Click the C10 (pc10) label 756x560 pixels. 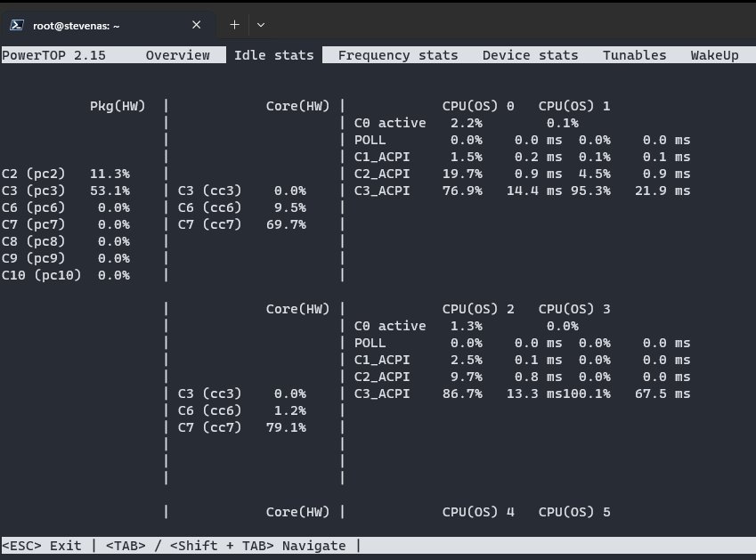pos(42,275)
